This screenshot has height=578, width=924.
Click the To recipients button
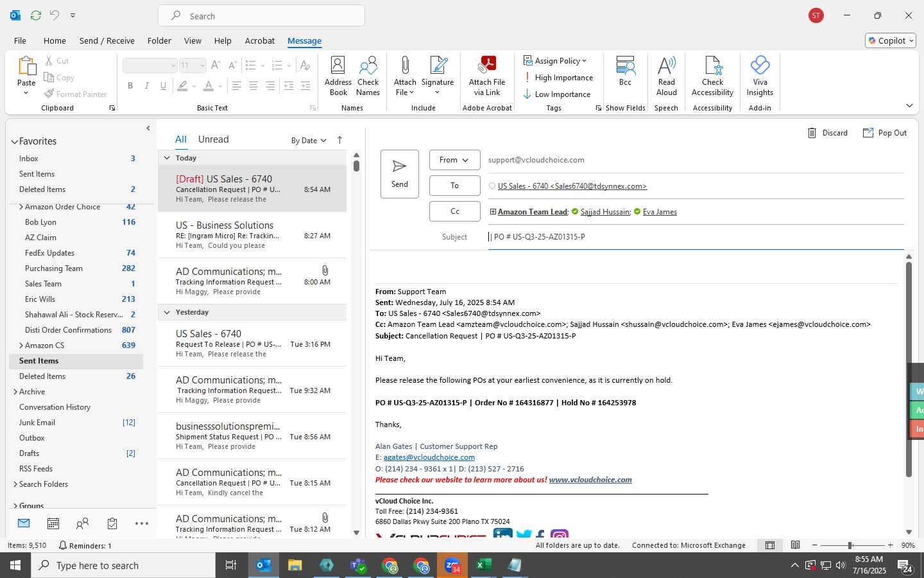pos(454,186)
